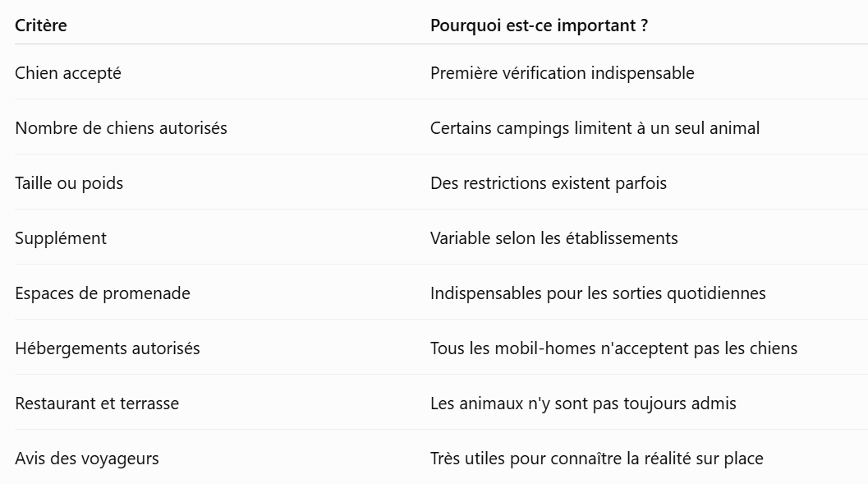Click 'Certains campings limitent à un seul animal'
868x484 pixels.
pos(595,128)
